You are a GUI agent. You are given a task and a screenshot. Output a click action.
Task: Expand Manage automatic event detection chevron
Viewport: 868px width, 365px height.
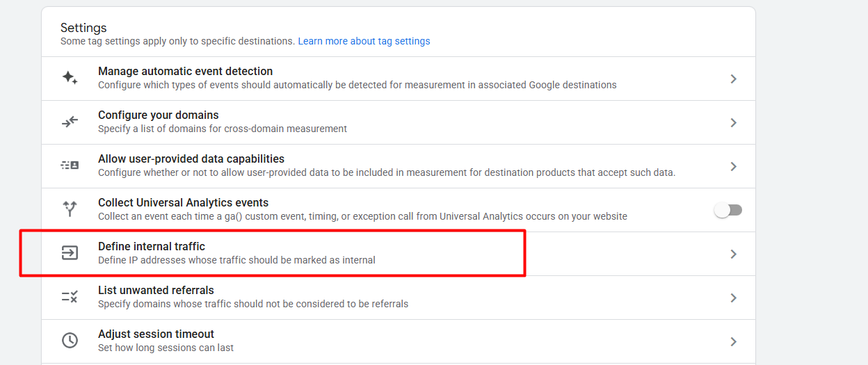tap(733, 79)
